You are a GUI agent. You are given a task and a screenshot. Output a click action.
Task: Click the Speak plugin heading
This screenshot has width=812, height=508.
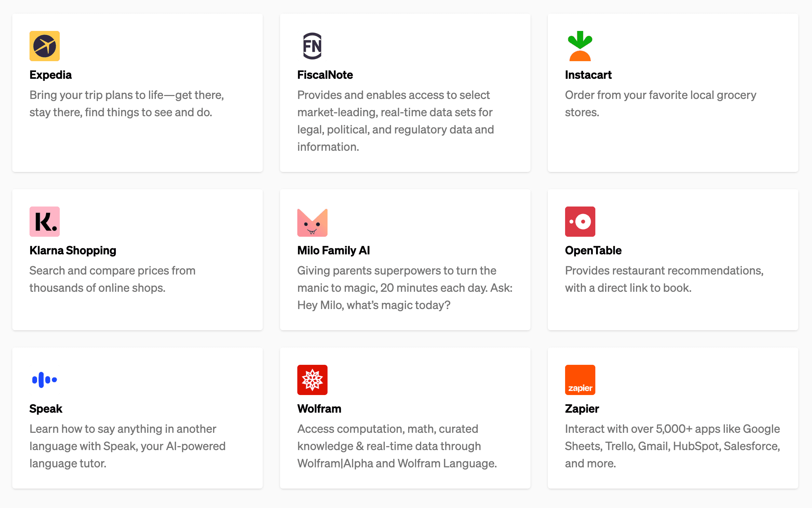click(x=46, y=409)
